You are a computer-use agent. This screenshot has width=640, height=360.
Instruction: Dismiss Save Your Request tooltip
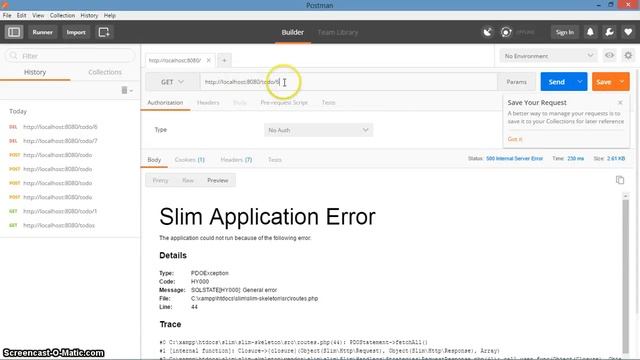point(620,102)
